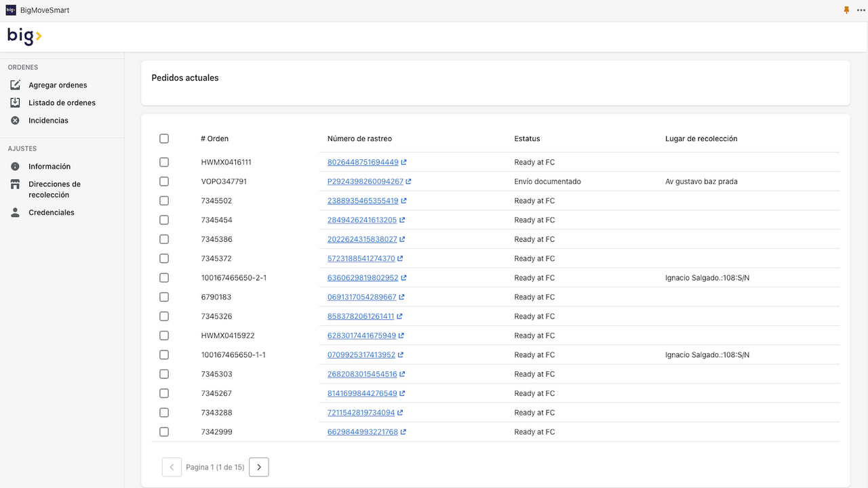Screen dimensions: 868x488
Task: Open Listado de ordenes in sidebar
Action: click(x=62, y=103)
